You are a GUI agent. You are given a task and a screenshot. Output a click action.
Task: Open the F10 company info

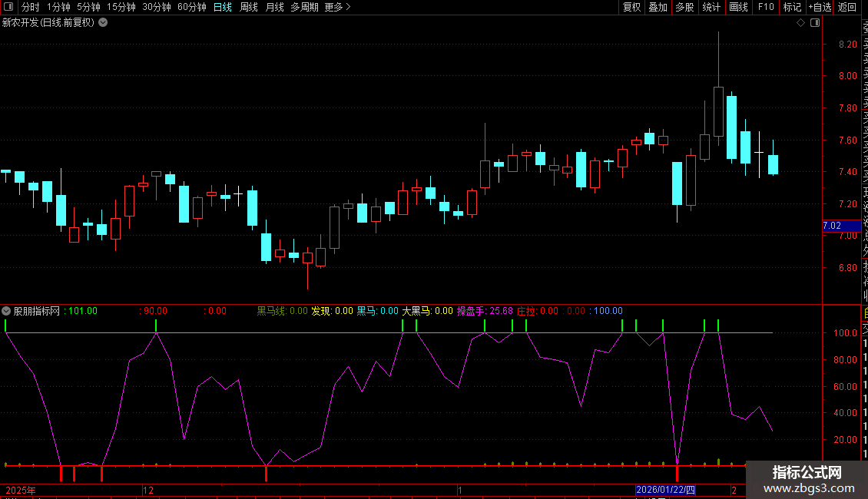click(766, 7)
